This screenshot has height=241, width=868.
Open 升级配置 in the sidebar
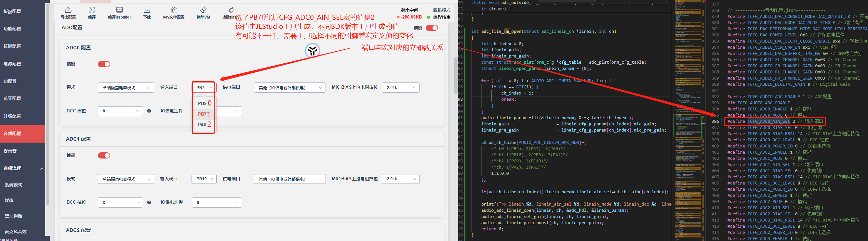[22, 116]
